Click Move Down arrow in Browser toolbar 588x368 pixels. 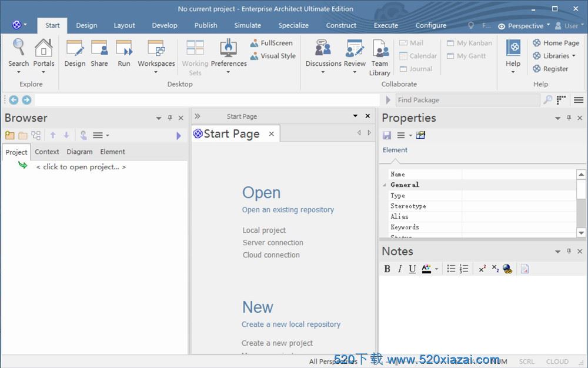66,135
